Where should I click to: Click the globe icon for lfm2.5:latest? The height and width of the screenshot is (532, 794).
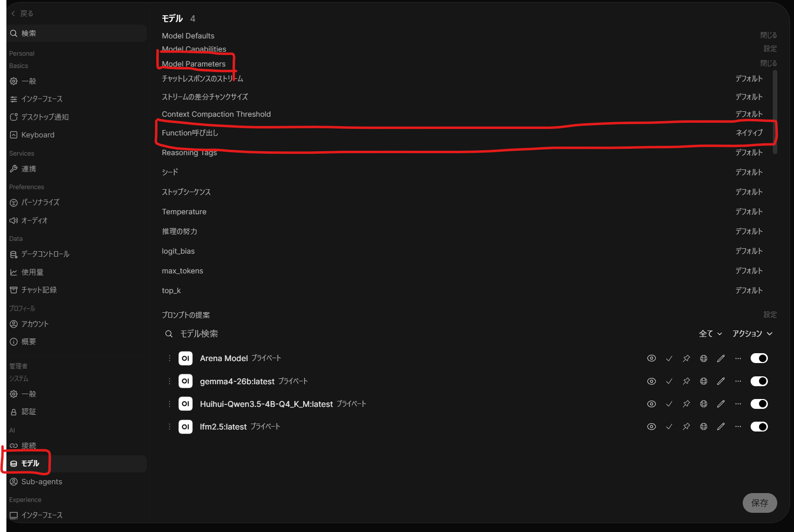[703, 427]
